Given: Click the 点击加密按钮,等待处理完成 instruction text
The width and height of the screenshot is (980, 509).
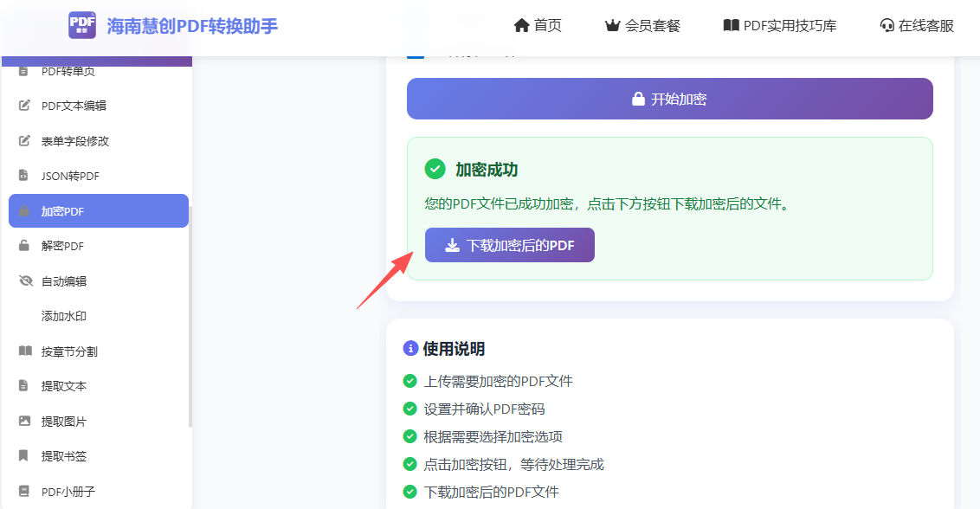Looking at the screenshot, I should click(513, 464).
